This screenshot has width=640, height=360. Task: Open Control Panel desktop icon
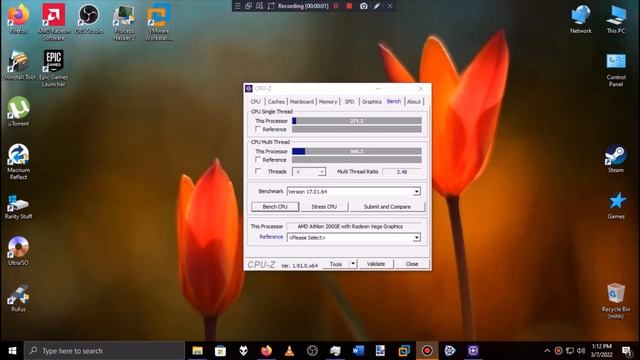[x=616, y=69]
